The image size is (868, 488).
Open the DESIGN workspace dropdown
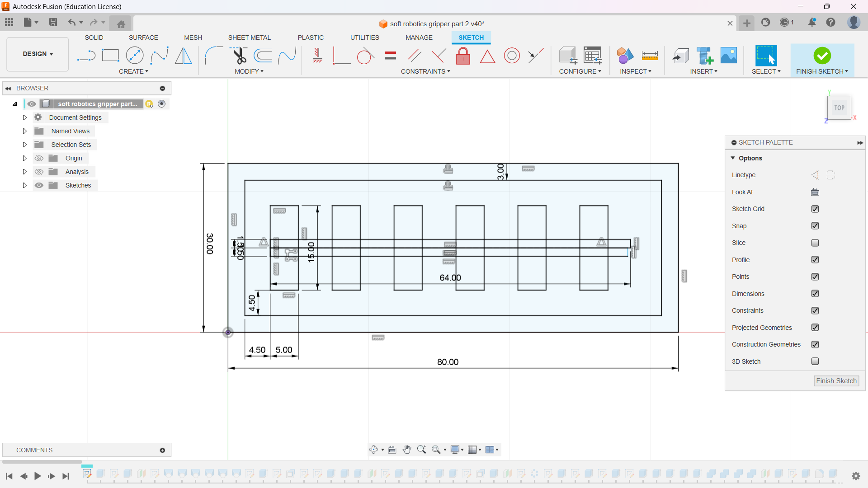pos(38,54)
